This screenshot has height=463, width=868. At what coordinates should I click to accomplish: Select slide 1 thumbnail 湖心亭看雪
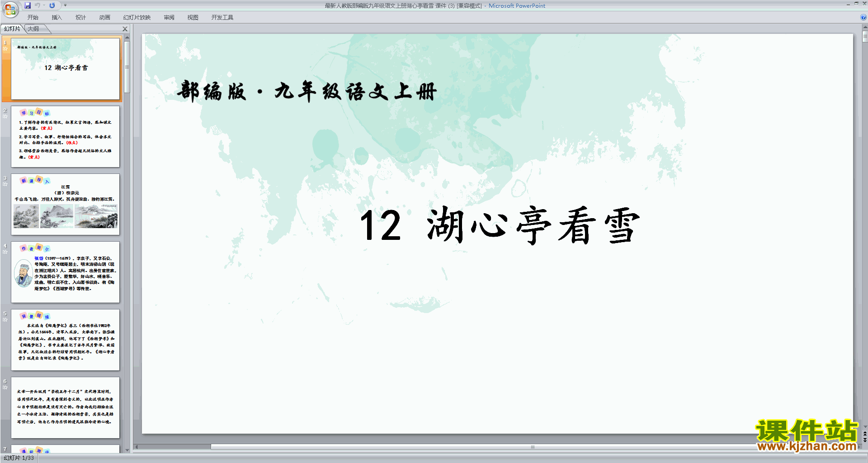[x=66, y=69]
